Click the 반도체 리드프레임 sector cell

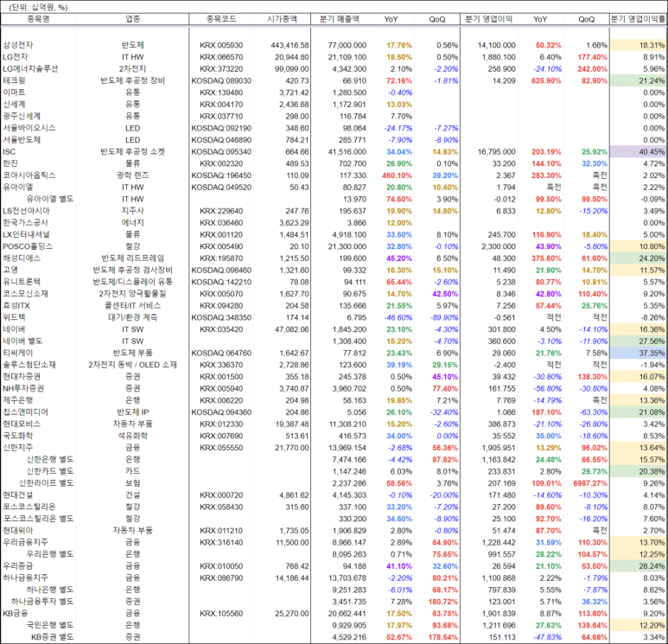click(132, 258)
